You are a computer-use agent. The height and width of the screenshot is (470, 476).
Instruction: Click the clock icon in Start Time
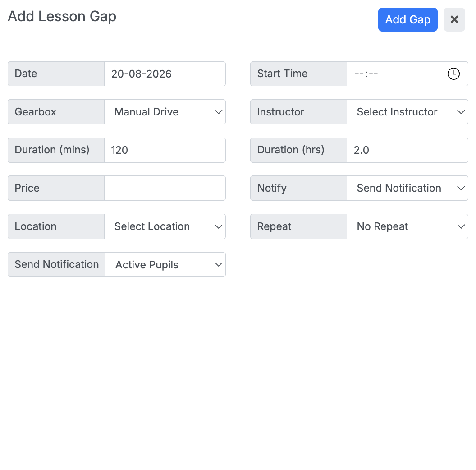click(453, 74)
